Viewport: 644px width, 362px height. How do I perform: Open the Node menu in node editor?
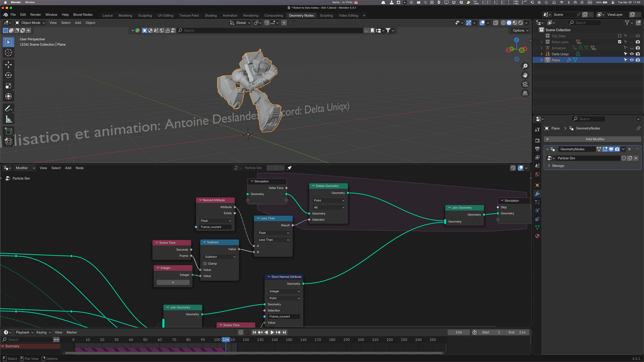point(79,168)
